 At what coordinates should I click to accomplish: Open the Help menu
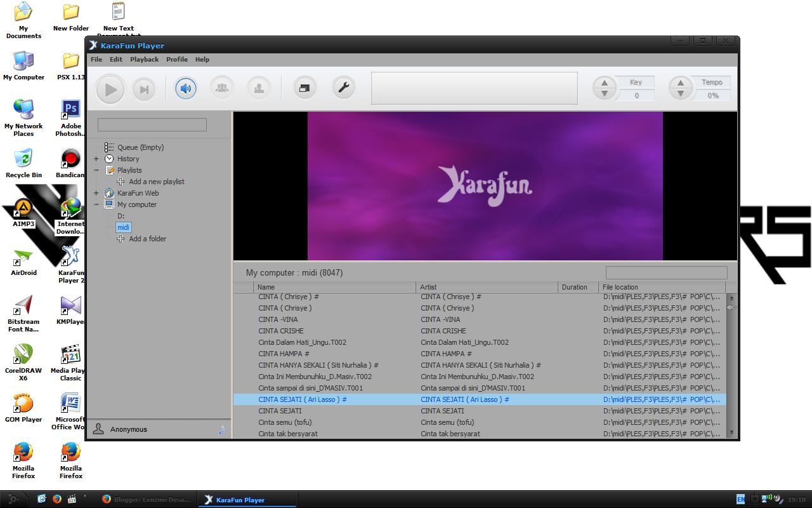pos(202,59)
